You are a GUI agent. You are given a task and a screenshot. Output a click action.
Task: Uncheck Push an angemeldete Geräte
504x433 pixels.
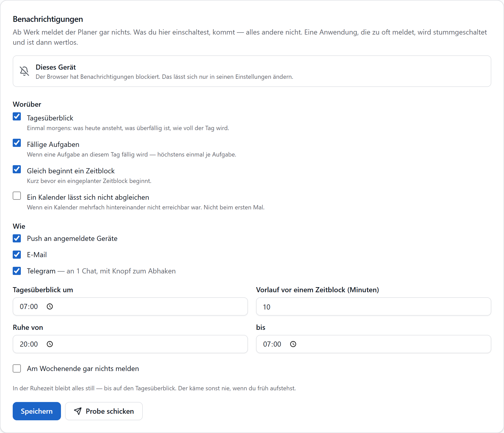tap(17, 238)
